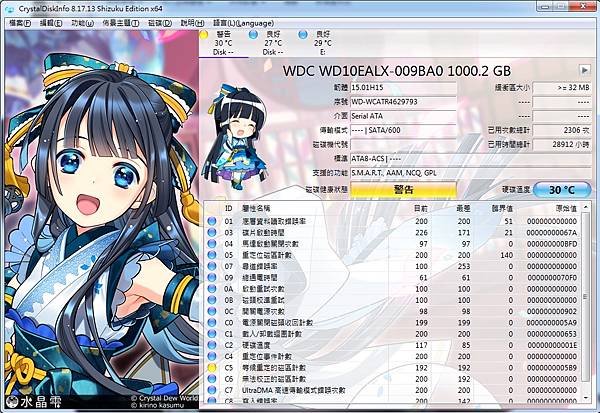Open the 佈景主題(T) menu
The width and height of the screenshot is (600, 413).
coord(121,23)
